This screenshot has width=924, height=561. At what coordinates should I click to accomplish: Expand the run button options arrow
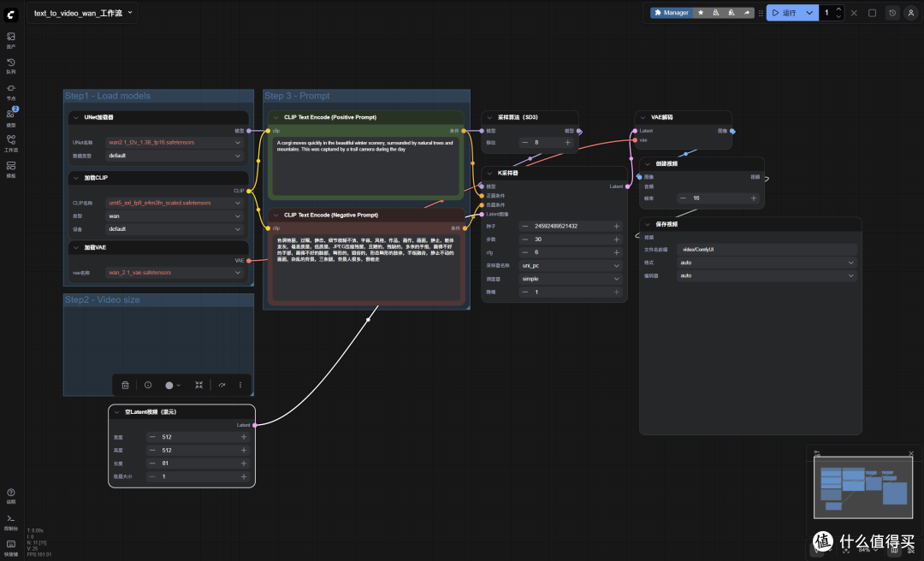pyautogui.click(x=809, y=12)
